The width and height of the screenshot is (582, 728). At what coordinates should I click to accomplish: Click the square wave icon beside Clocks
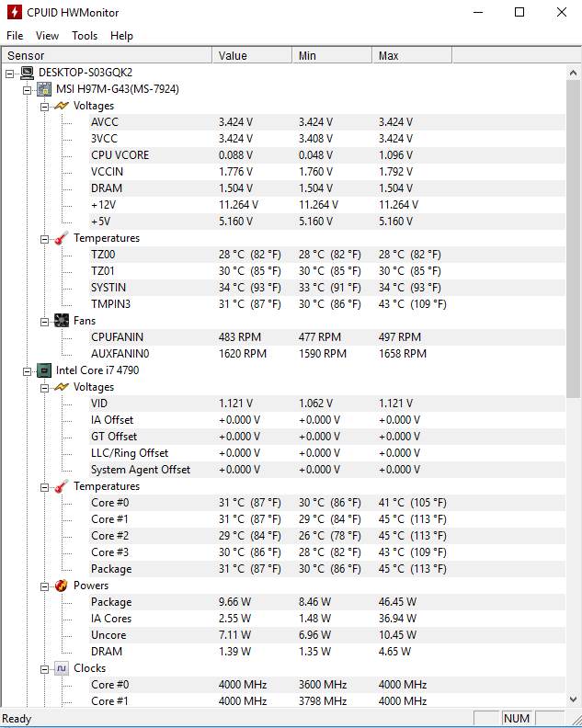62,668
